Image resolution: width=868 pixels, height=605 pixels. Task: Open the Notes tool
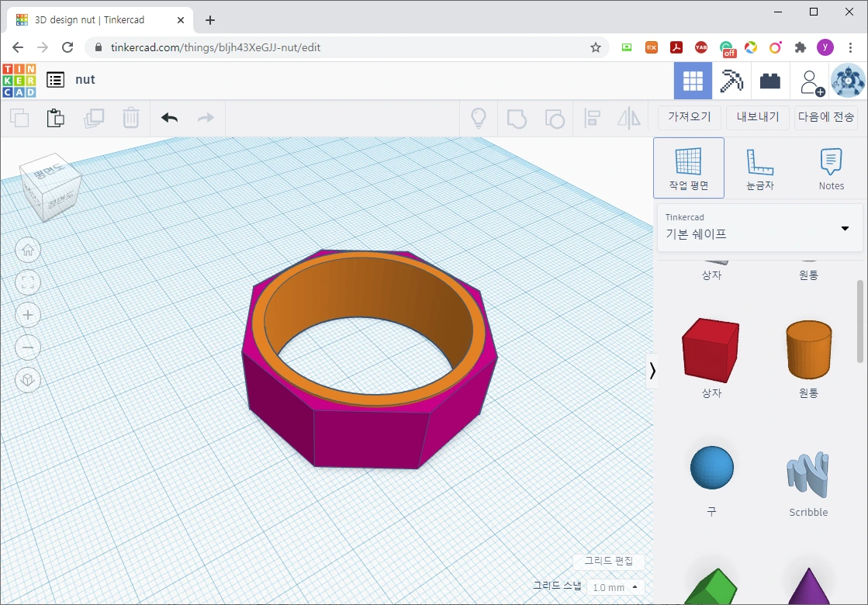pos(831,168)
